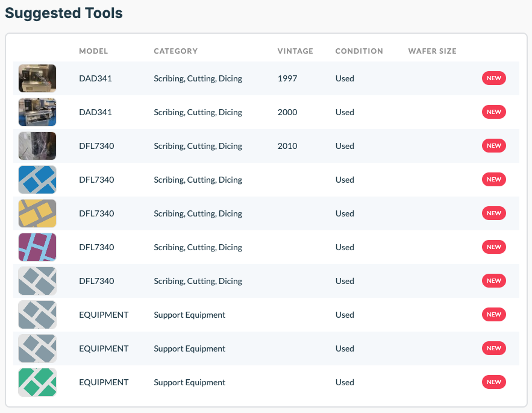Click the Suggested Tools heading
This screenshot has height=413, width=532.
click(x=64, y=14)
